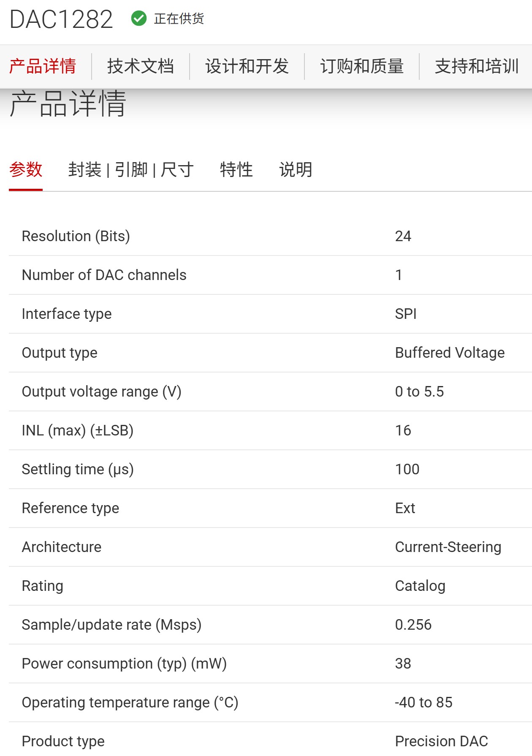Click the green in-stock status icon
The height and width of the screenshot is (756, 532).
[139, 18]
